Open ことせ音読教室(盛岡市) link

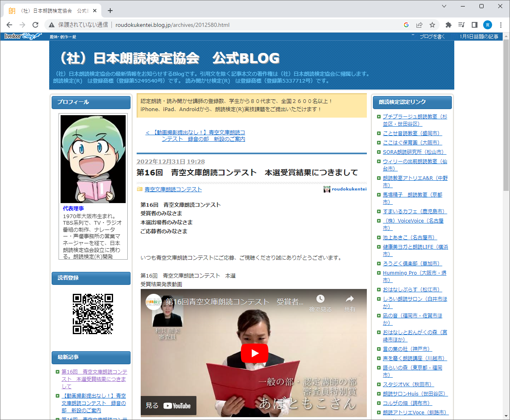(412, 133)
